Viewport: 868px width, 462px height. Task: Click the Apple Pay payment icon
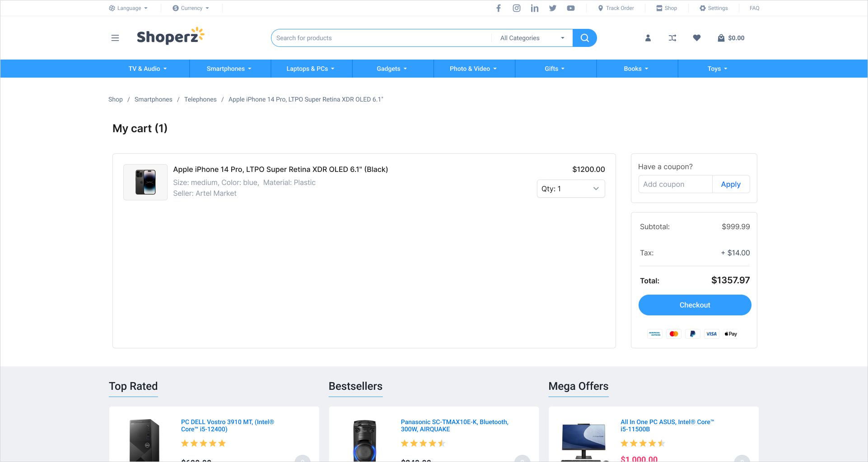click(731, 334)
